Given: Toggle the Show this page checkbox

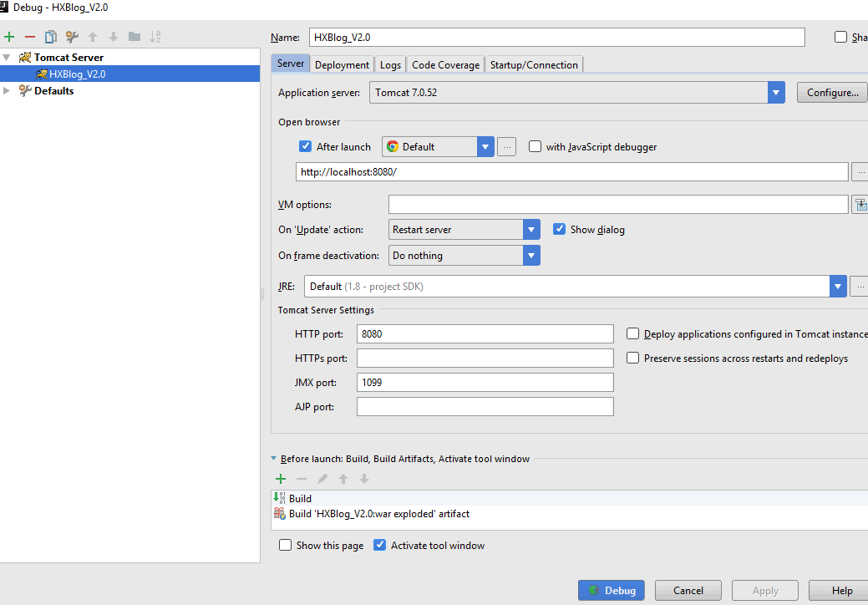Looking at the screenshot, I should point(285,545).
